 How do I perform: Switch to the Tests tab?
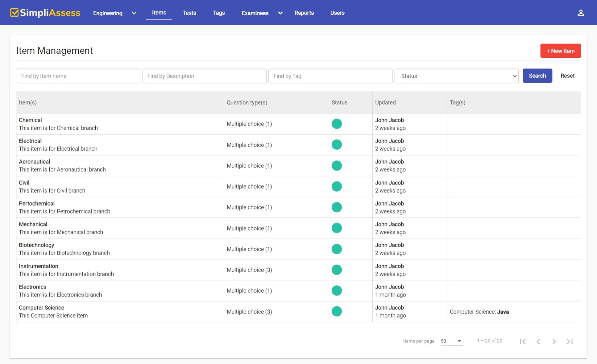tap(189, 13)
